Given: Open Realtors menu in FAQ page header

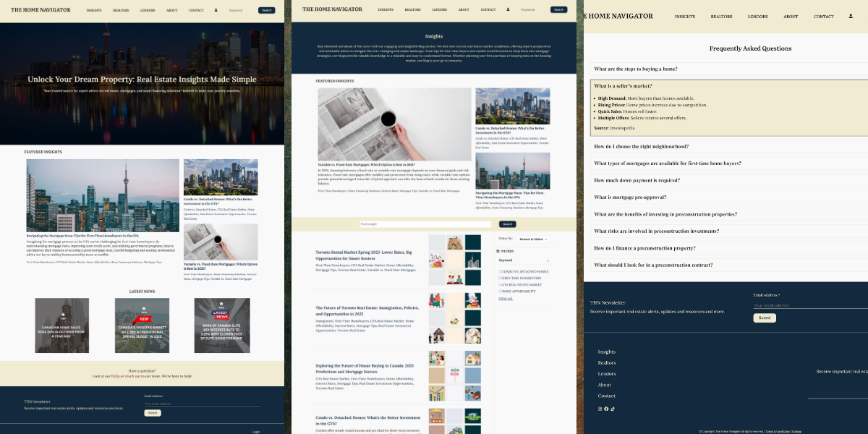Looking at the screenshot, I should 721,17.
